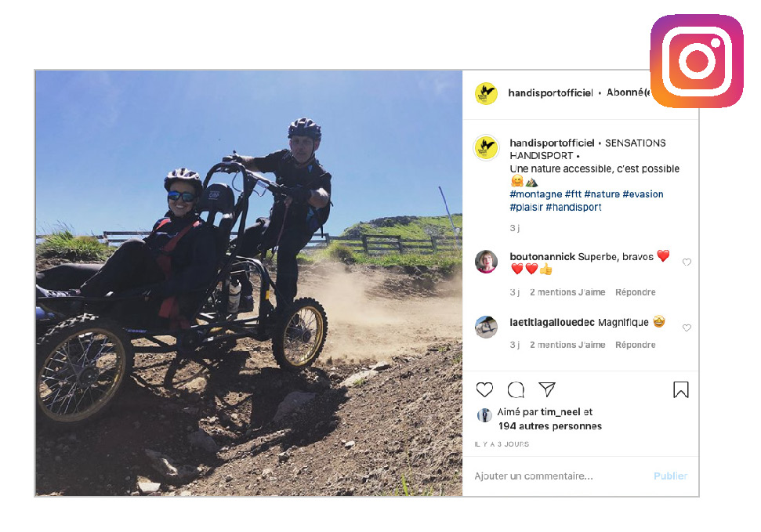The image size is (761, 532).
Task: Like the post with the heart icon
Action: [x=484, y=389]
